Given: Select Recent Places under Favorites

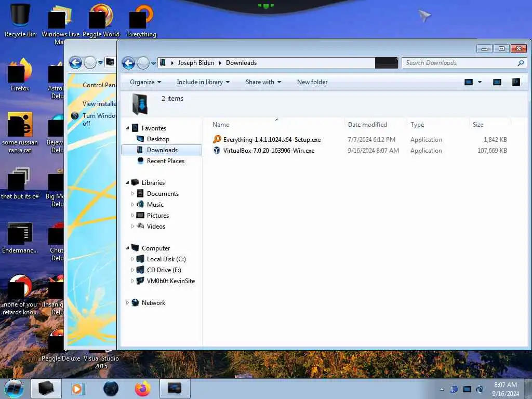Looking at the screenshot, I should 166,161.
